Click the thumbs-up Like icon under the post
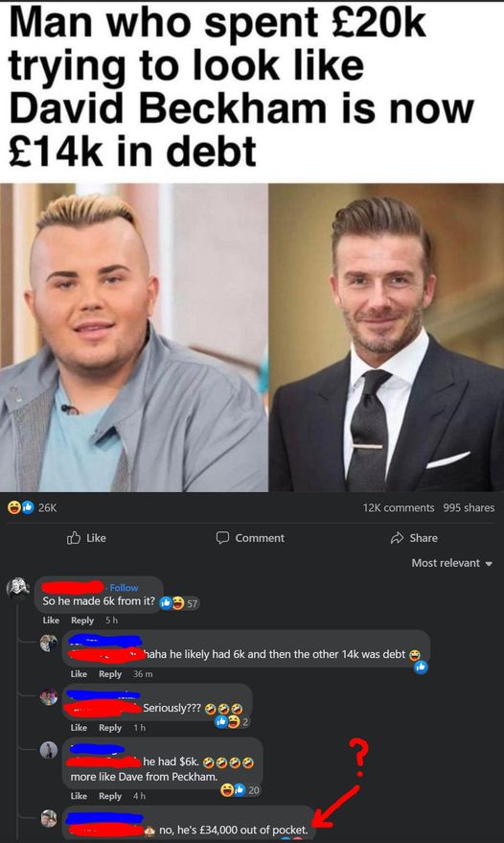The width and height of the screenshot is (504, 843). [x=73, y=538]
